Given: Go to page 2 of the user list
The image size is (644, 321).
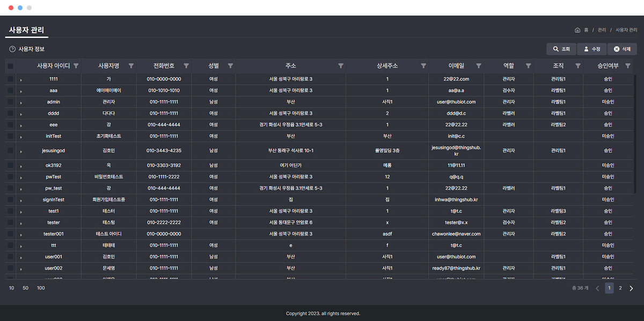Looking at the screenshot, I should click(x=620, y=288).
